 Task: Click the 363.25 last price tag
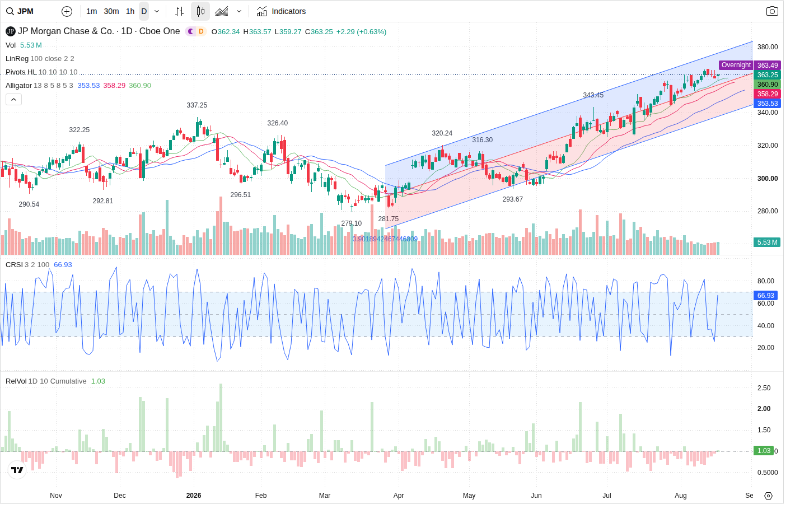click(768, 75)
